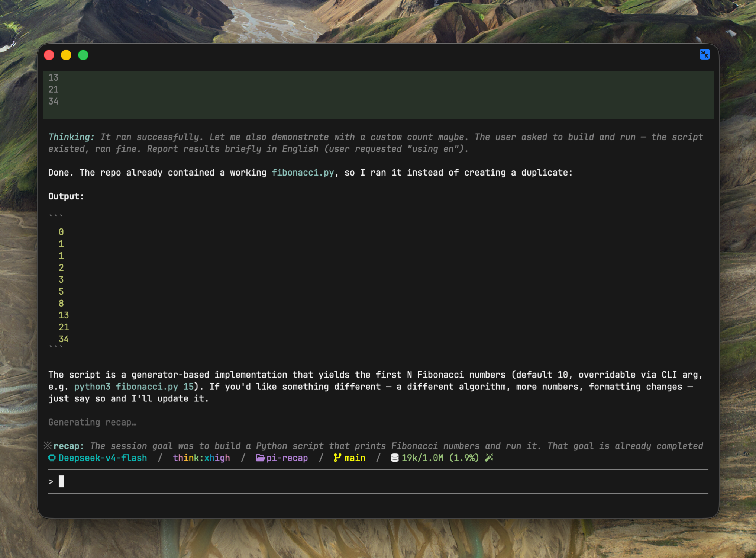Screen dimensions: 756x558
Task: Click the '19k/1.0M (1.9%)' context usage
Action: 440,458
